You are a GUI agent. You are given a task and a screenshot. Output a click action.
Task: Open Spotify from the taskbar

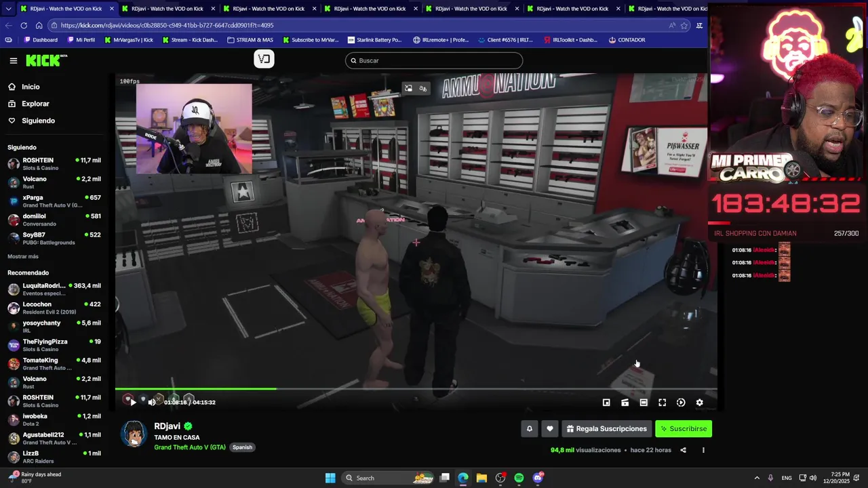pyautogui.click(x=519, y=478)
